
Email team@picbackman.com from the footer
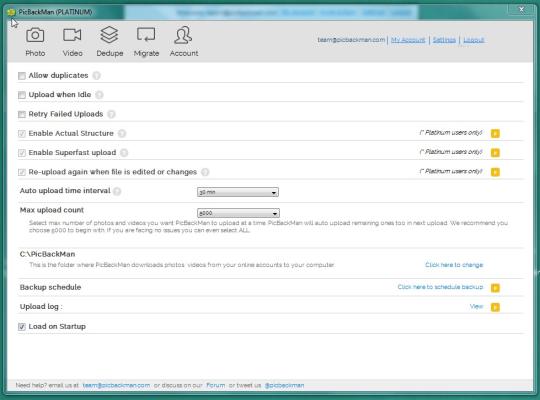point(116,385)
